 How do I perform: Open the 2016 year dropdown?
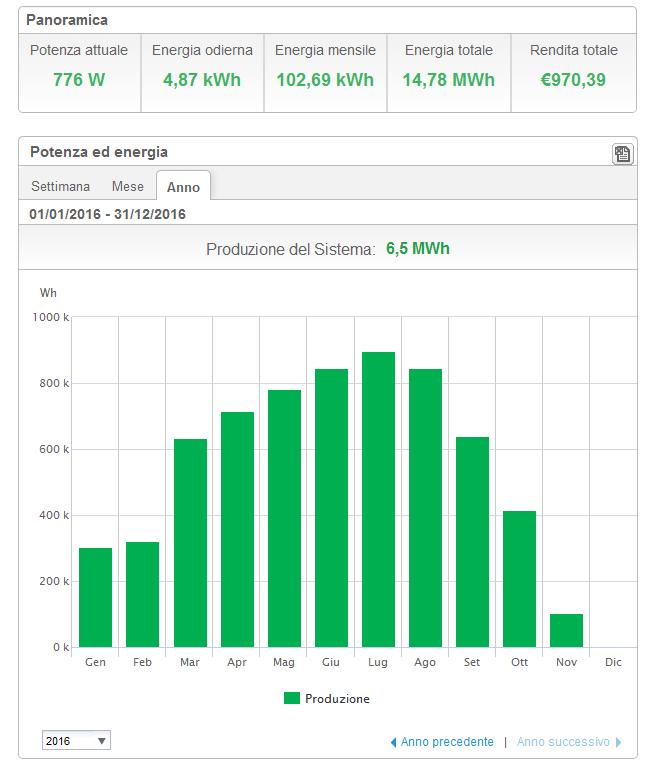tap(76, 741)
